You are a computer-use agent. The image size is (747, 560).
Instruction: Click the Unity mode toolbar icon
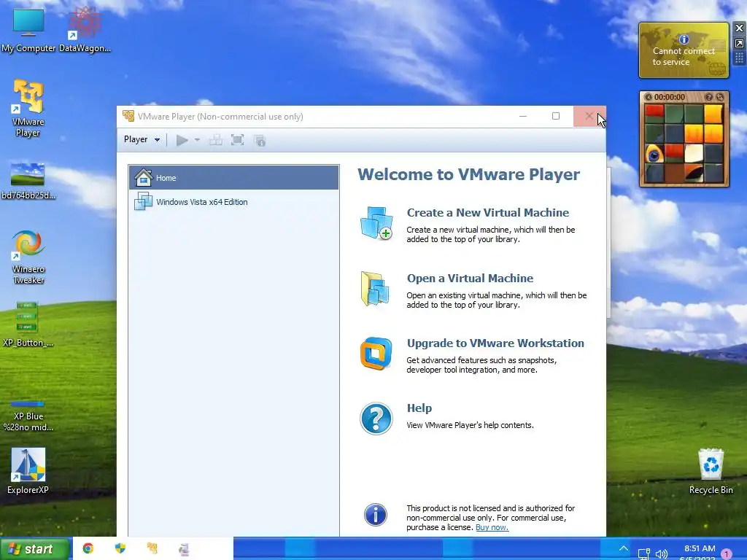coord(260,141)
